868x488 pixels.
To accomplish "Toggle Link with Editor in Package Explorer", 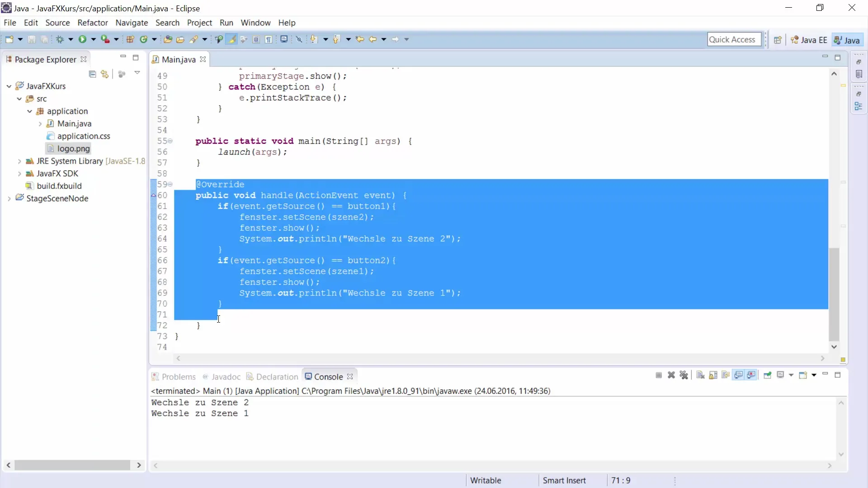I will tap(105, 74).
